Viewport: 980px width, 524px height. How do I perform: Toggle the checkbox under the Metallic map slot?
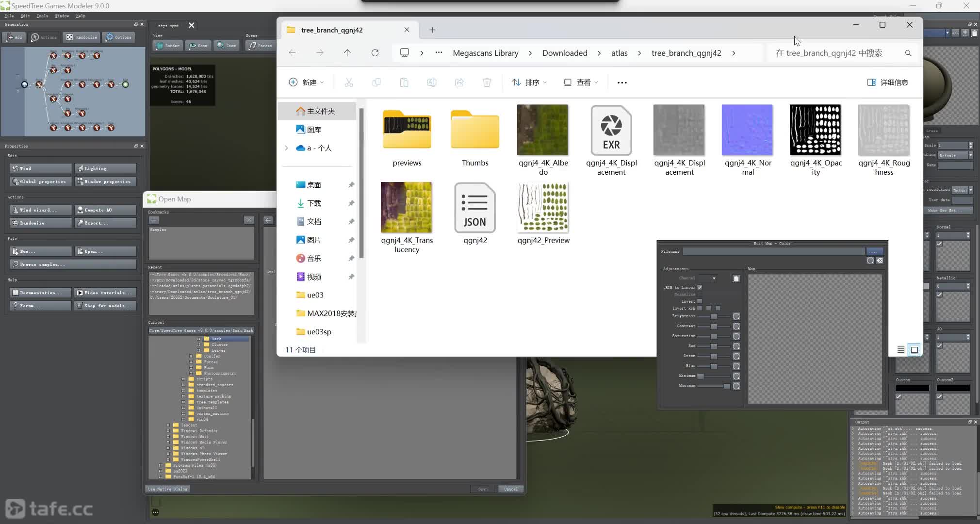940,295
